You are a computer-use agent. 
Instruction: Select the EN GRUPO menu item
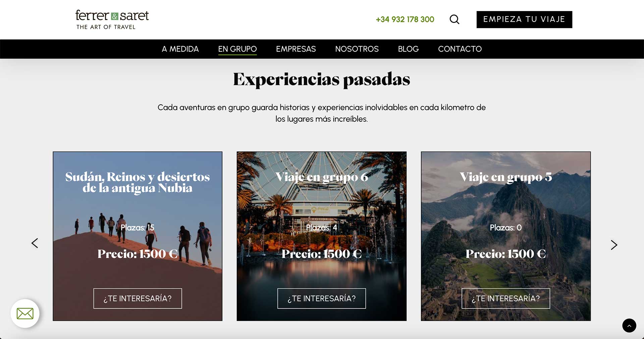pos(237,49)
